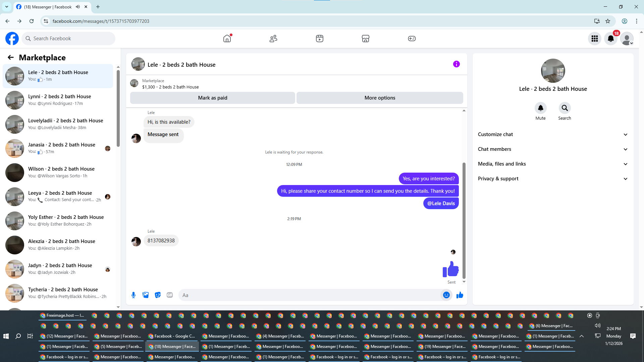This screenshot has height=362, width=644.
Task: Open the emoji picker in message box
Action: coord(446,295)
